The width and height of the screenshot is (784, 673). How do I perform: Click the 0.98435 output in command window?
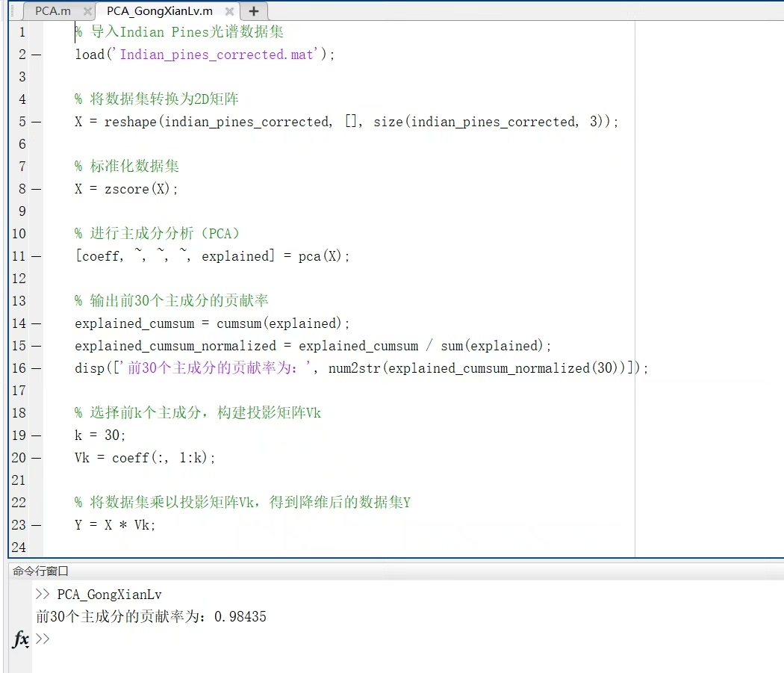point(240,616)
